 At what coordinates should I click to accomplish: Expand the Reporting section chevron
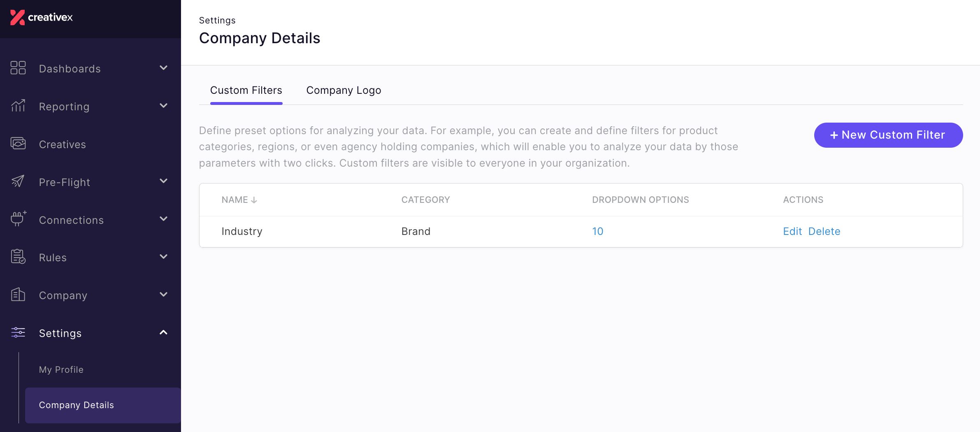[163, 106]
